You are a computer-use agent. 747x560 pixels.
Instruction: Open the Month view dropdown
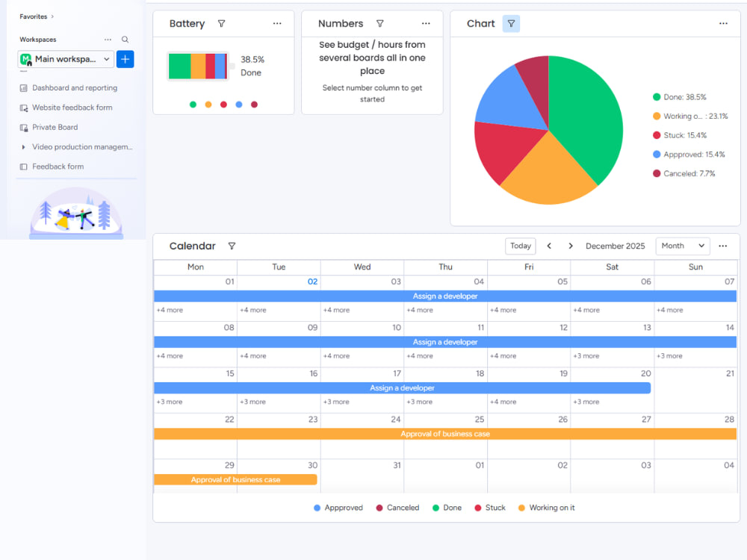point(683,246)
